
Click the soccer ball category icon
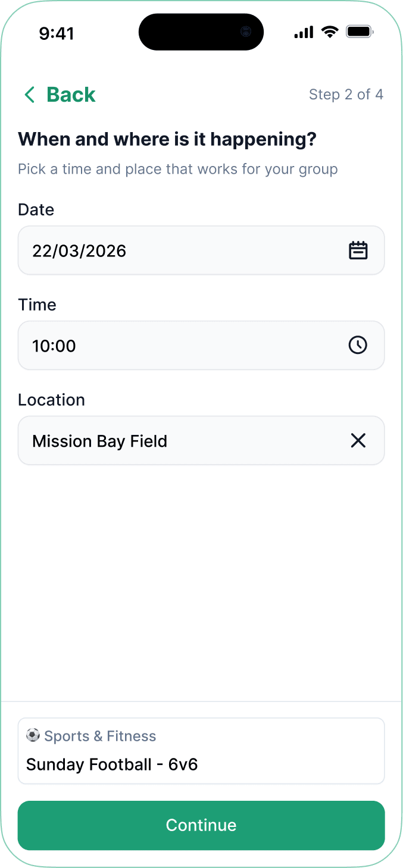(32, 736)
